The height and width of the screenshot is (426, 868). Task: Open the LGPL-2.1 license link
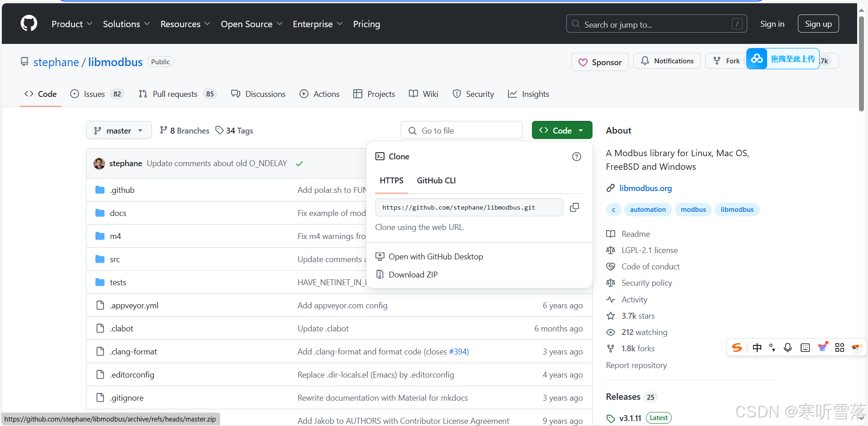(x=650, y=250)
